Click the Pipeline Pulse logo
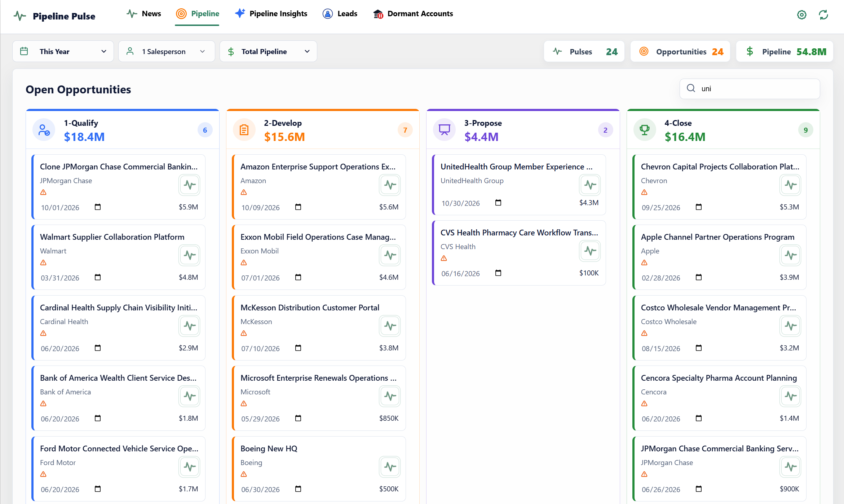Image resolution: width=844 pixels, height=504 pixels. [54, 16]
